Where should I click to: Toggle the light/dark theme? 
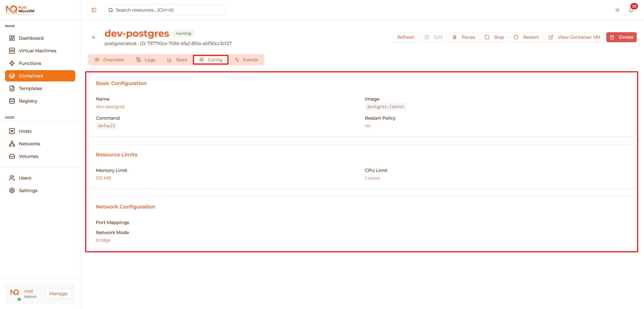pos(617,10)
